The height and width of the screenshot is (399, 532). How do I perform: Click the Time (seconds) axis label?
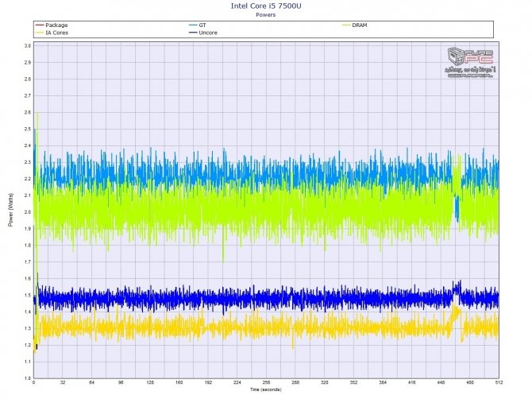[x=266, y=389]
